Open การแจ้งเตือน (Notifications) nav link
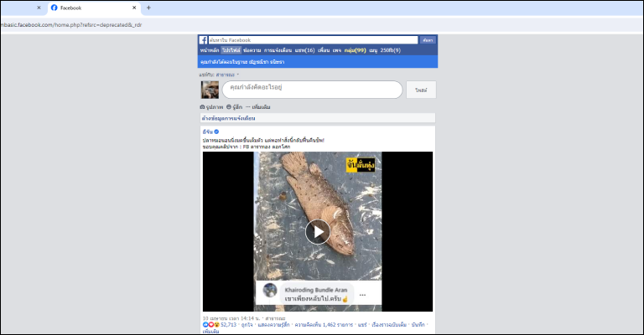The width and height of the screenshot is (644, 335). pos(278,50)
